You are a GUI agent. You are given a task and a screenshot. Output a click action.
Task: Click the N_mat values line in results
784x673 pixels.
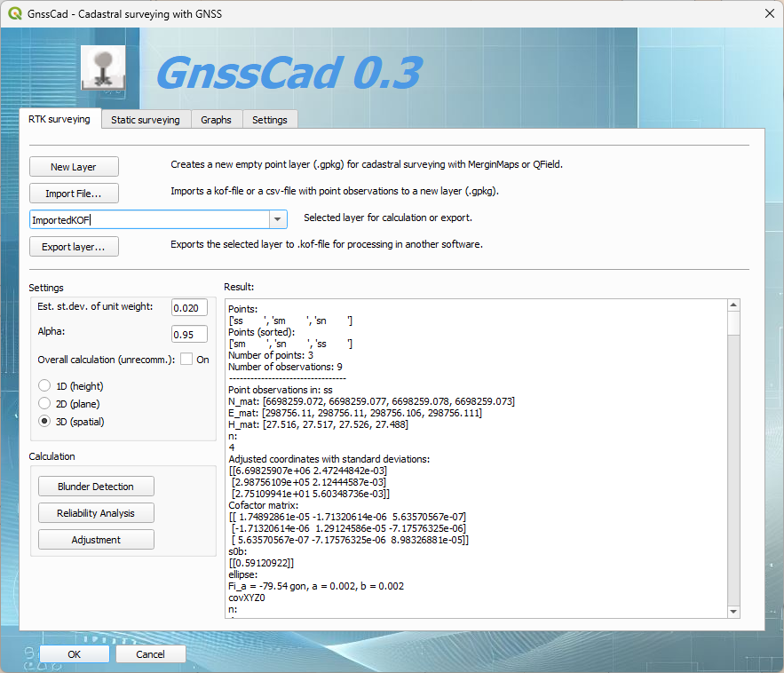tap(371, 401)
